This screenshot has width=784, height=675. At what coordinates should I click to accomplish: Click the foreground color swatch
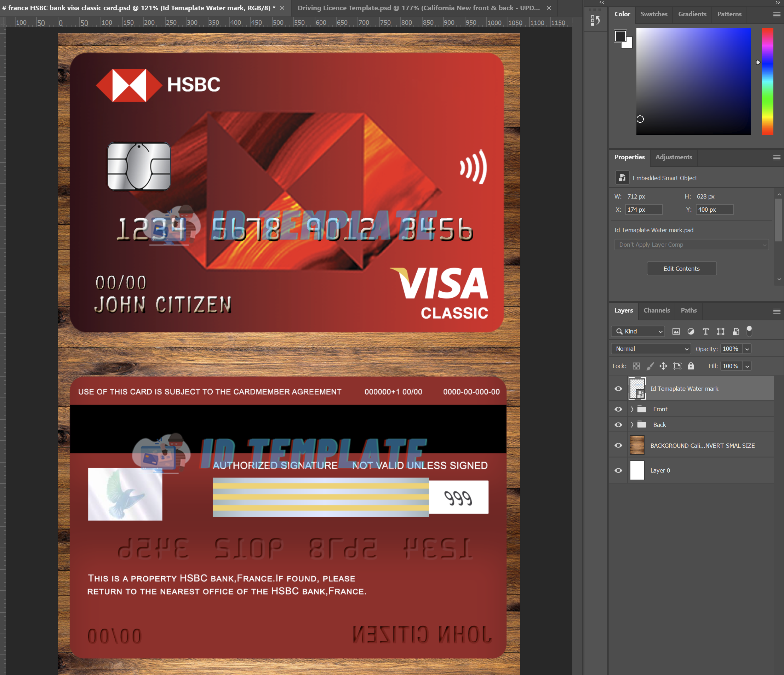[x=620, y=36]
